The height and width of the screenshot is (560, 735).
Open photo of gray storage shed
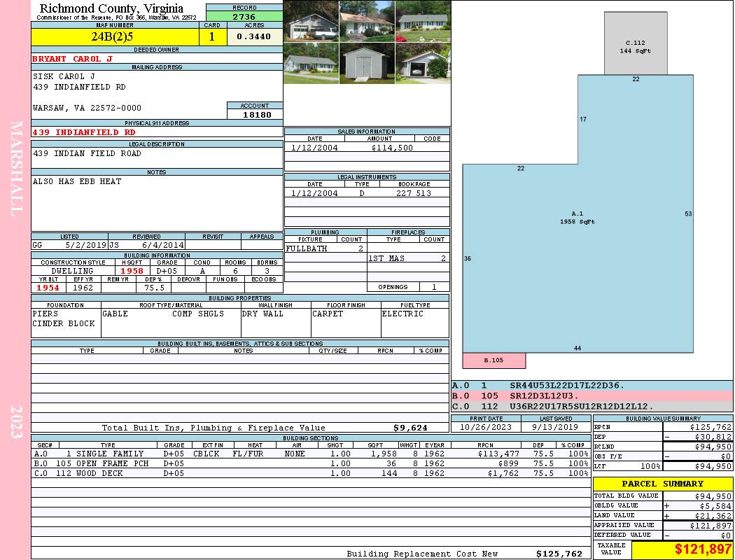pos(367,63)
